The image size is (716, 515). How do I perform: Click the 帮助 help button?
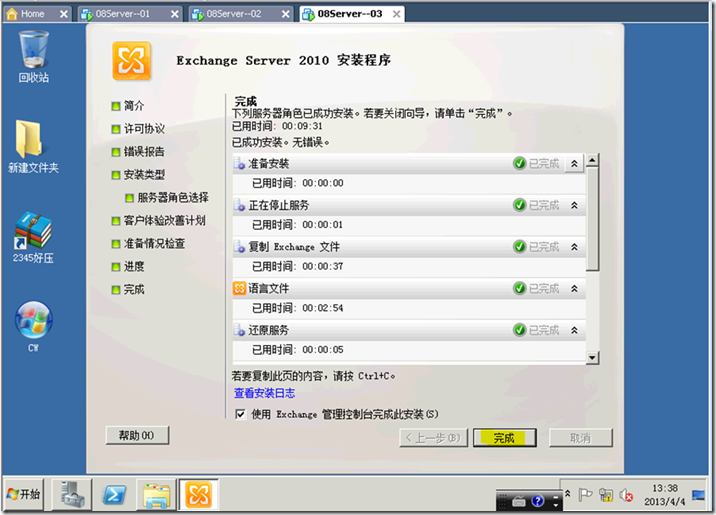[x=137, y=435]
